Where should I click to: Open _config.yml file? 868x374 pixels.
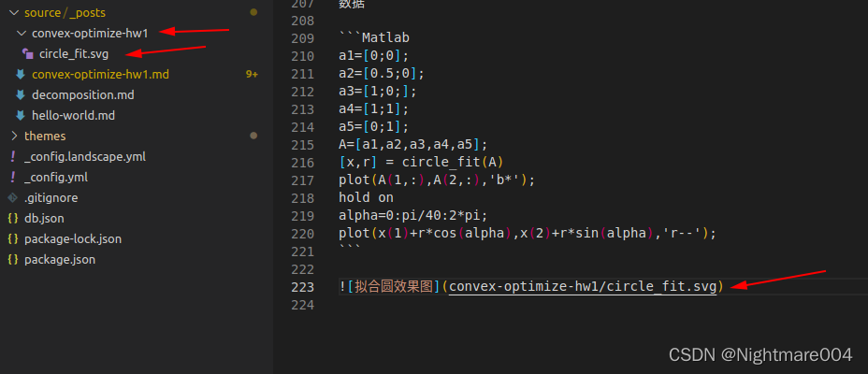tap(56, 178)
